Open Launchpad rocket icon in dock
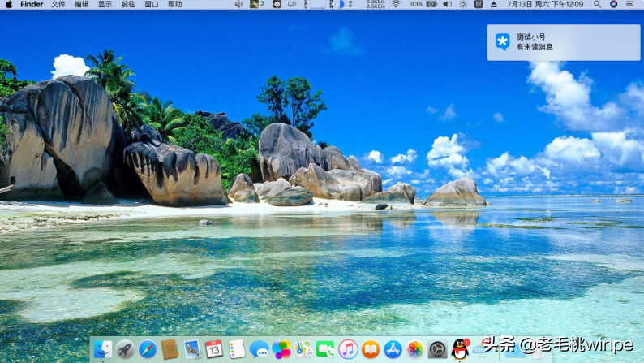Viewport: 644px width, 363px height. click(x=125, y=349)
